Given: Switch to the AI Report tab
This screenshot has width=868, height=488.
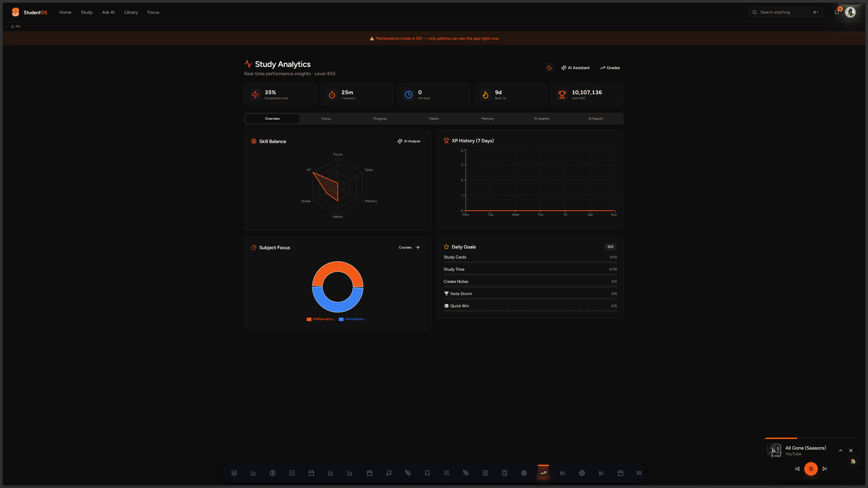Looking at the screenshot, I should (595, 119).
